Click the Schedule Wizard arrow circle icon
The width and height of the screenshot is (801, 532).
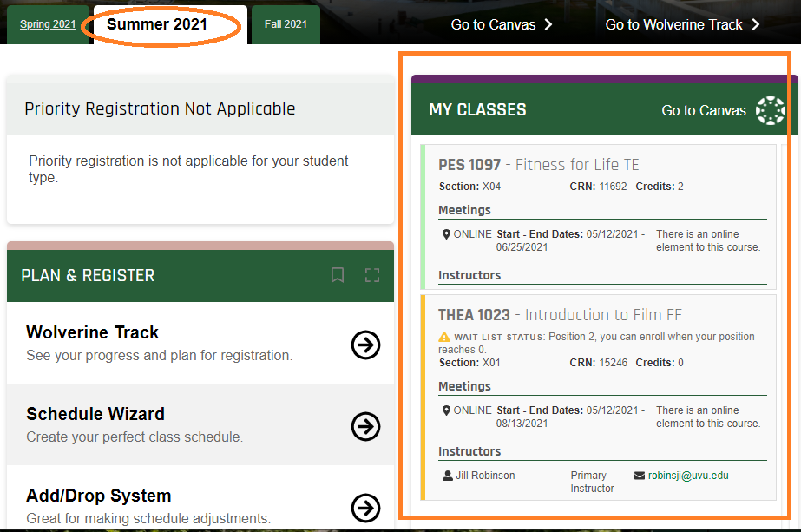pos(365,426)
